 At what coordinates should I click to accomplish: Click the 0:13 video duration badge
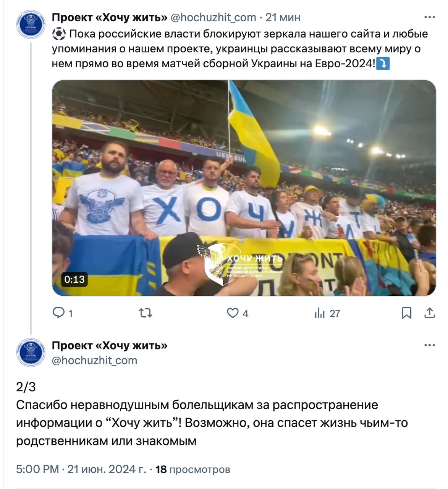(74, 279)
